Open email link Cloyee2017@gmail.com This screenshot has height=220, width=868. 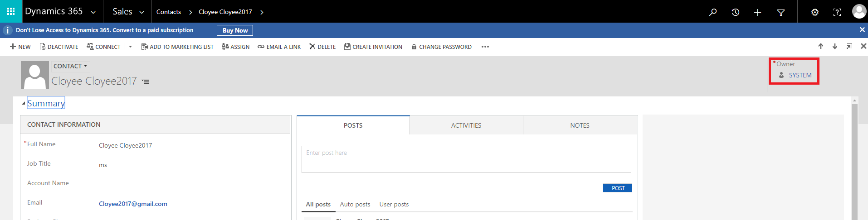coord(133,204)
